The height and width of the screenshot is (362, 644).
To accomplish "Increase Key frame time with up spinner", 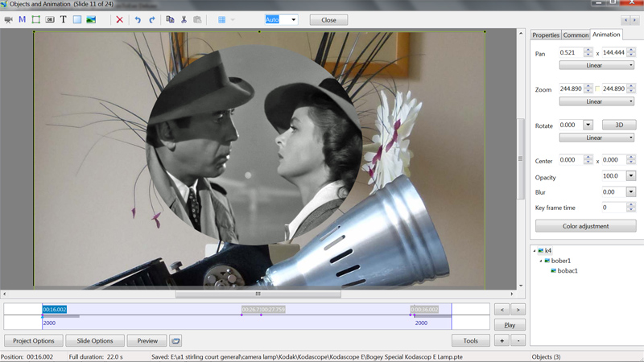I will click(x=631, y=205).
